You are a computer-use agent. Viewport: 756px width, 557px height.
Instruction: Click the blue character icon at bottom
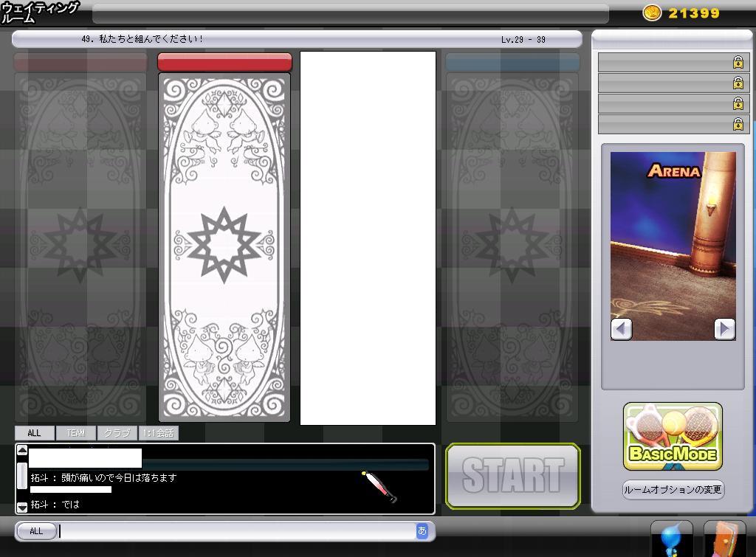(671, 539)
